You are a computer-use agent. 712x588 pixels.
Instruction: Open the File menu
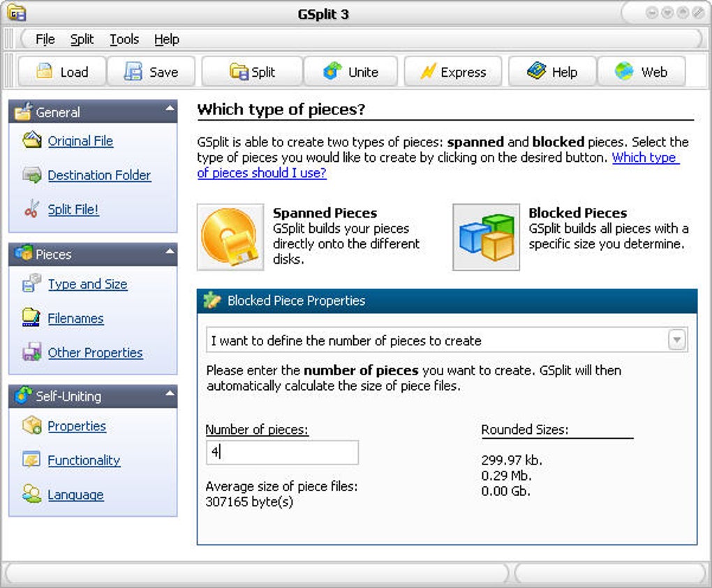click(x=45, y=40)
